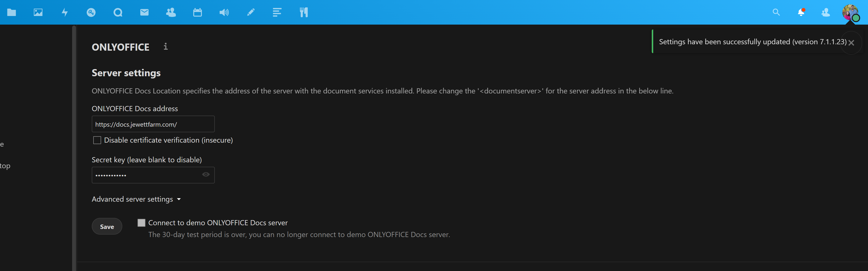This screenshot has width=868, height=271.
Task: Click the Save button
Action: pos(107,226)
